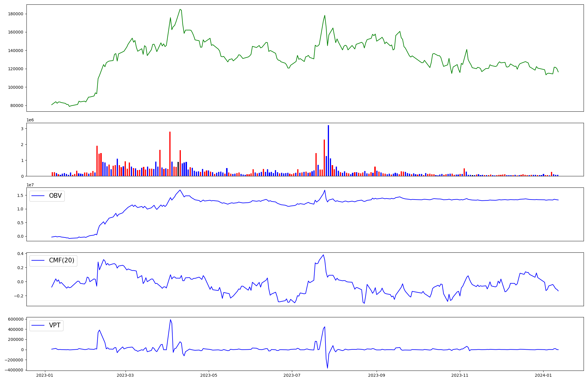Click the 2024-01 x-axis date label
588x382 pixels.
coord(543,375)
